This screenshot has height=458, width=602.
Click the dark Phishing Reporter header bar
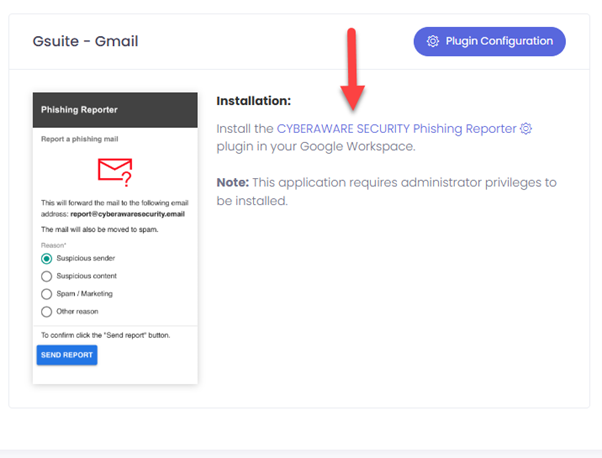pyautogui.click(x=115, y=108)
